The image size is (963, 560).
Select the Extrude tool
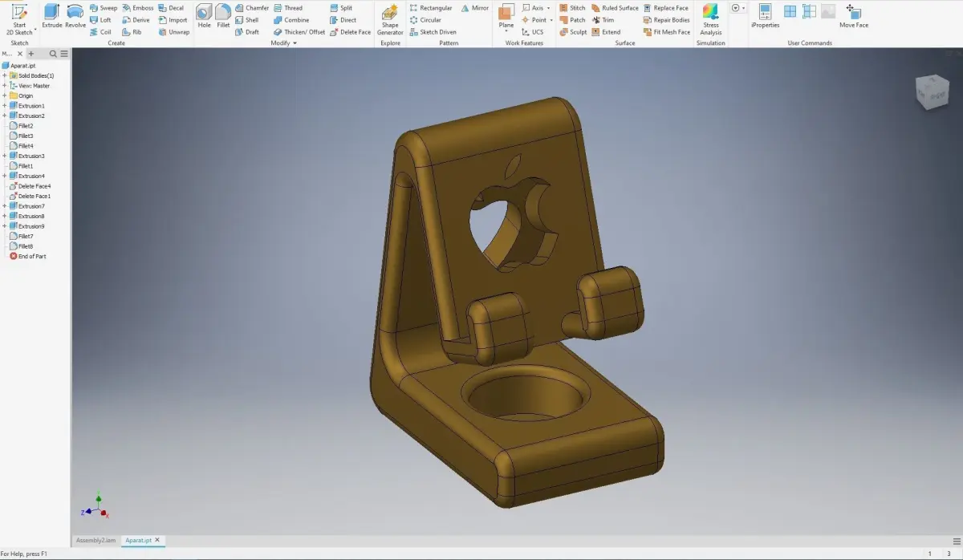click(x=52, y=17)
